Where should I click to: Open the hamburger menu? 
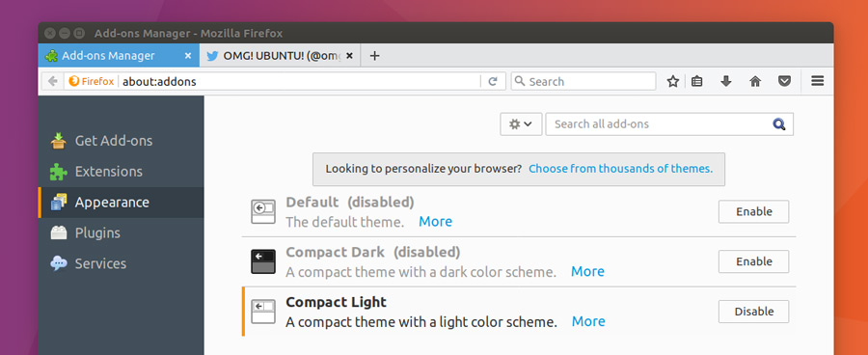(818, 81)
